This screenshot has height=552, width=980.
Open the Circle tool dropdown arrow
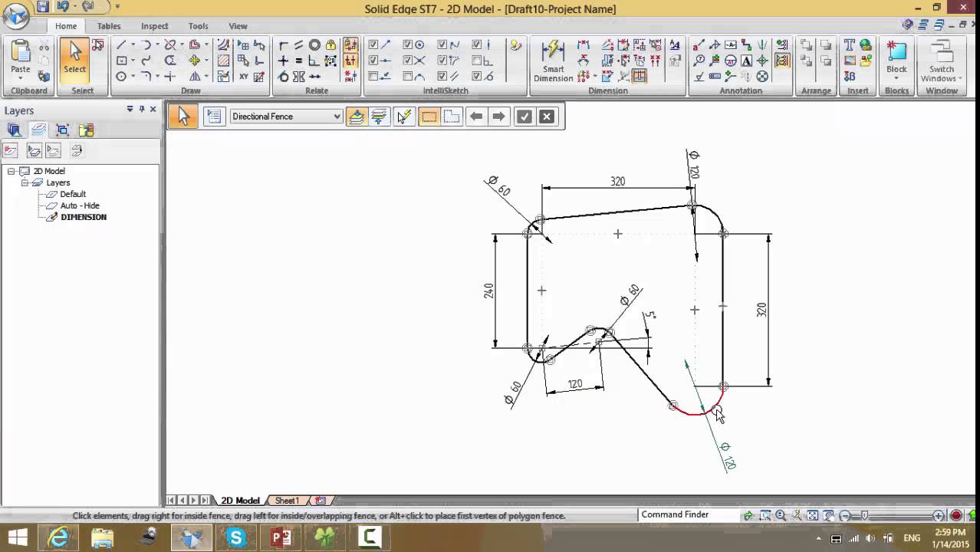[x=133, y=77]
